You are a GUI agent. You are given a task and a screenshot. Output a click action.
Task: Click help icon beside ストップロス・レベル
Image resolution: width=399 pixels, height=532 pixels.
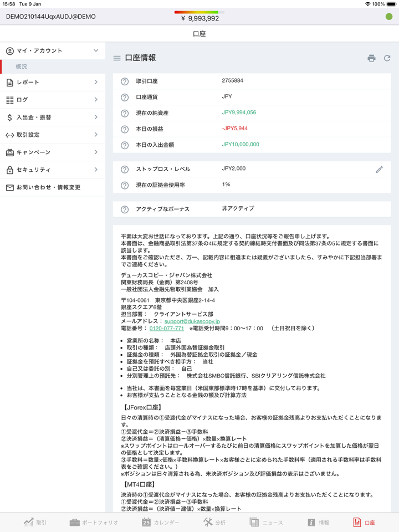125,170
